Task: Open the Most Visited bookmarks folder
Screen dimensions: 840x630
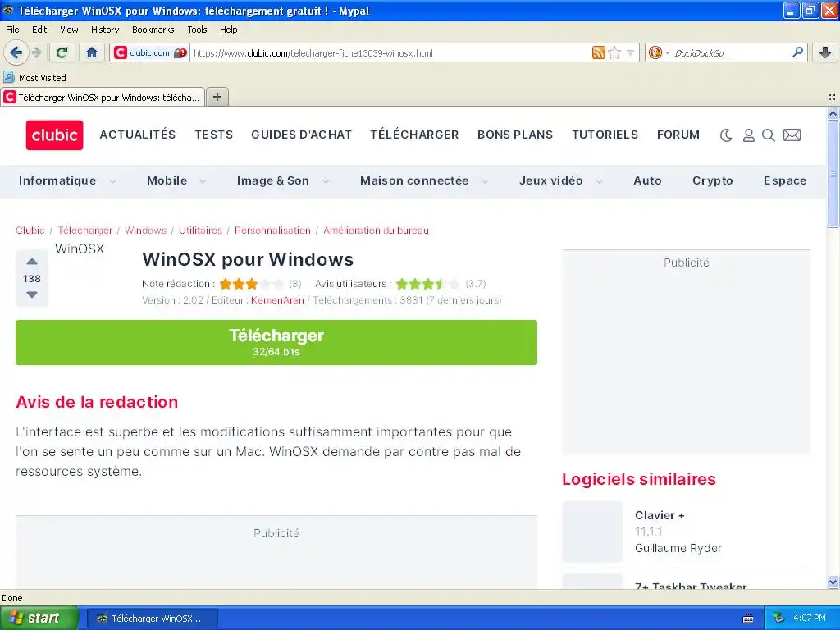Action: pos(34,78)
